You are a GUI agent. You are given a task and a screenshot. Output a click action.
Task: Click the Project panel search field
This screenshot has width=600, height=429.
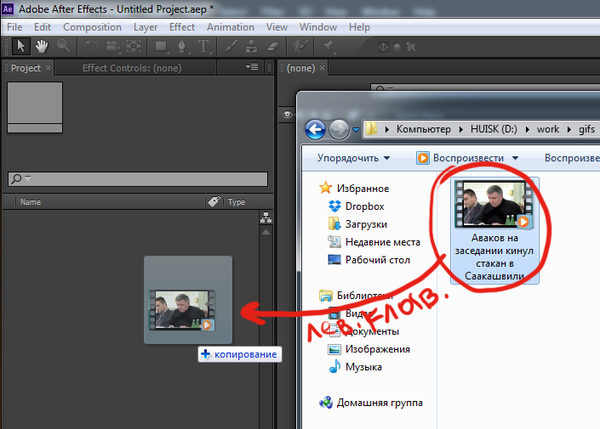click(x=138, y=179)
